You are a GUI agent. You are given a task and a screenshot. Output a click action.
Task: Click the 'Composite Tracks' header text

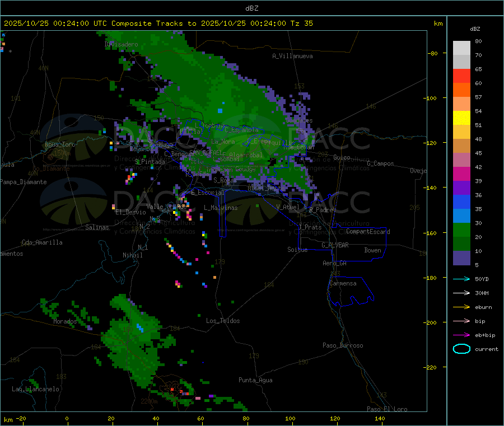coord(147,24)
